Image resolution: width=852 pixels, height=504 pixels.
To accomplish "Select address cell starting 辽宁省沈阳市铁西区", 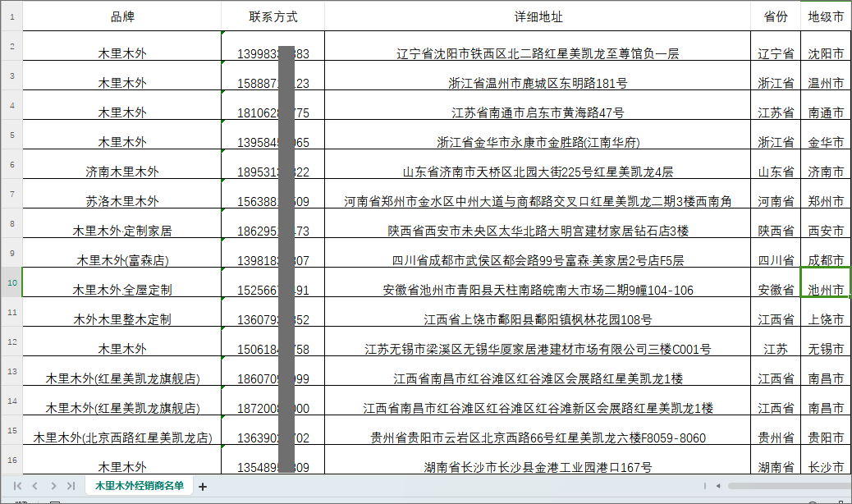I will pos(538,46).
